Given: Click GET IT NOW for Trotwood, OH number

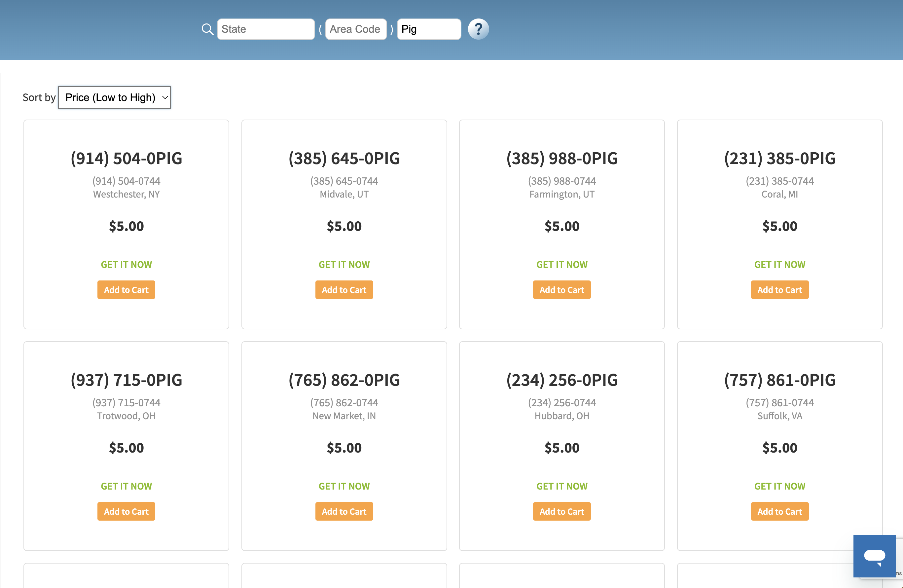Looking at the screenshot, I should pos(126,486).
